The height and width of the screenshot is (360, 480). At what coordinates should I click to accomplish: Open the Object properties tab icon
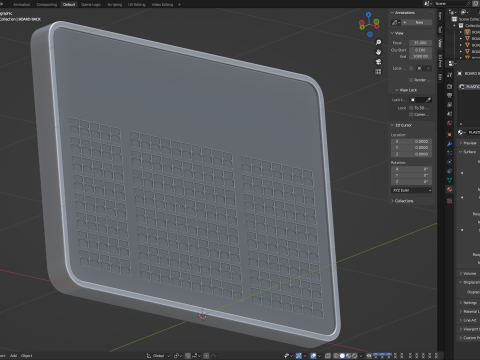point(450,134)
